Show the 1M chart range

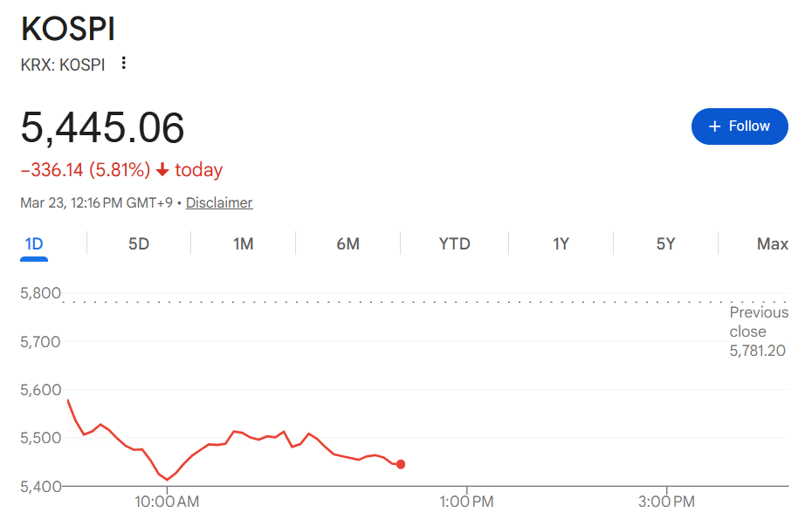[x=244, y=244]
